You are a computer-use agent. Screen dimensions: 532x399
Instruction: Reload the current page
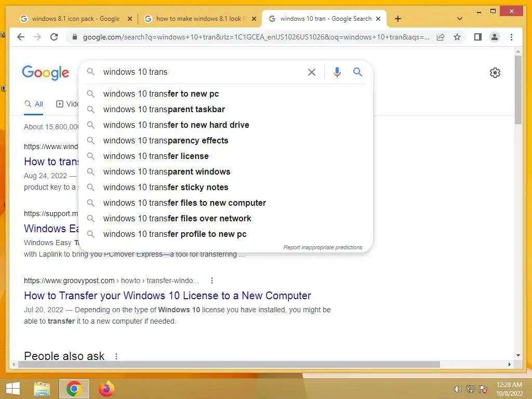click(x=54, y=37)
